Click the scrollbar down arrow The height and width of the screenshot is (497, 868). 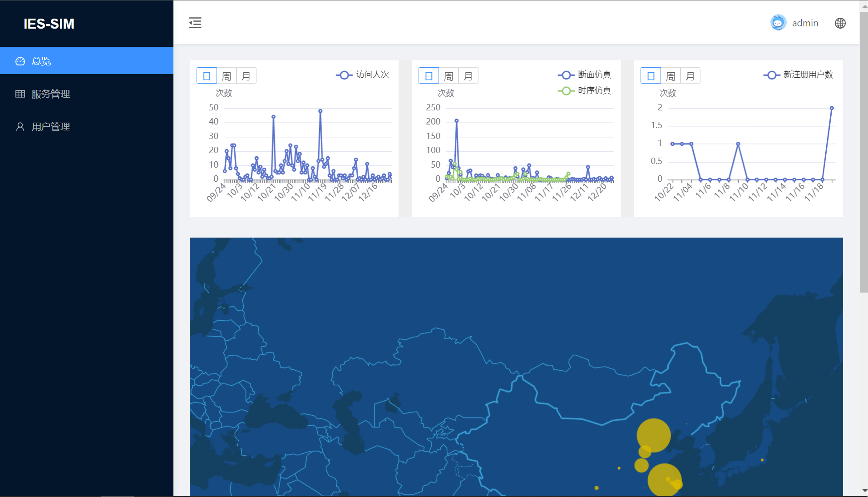point(864,491)
